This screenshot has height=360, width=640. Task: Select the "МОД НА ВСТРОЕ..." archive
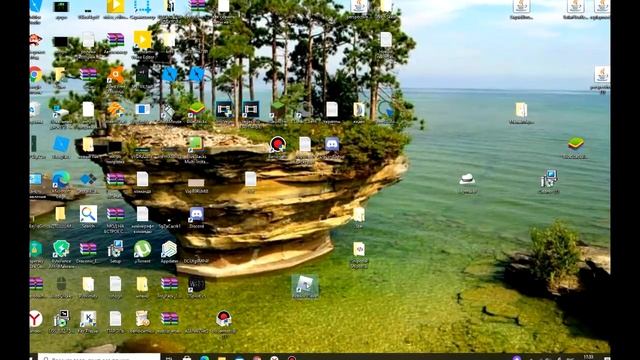tap(116, 214)
